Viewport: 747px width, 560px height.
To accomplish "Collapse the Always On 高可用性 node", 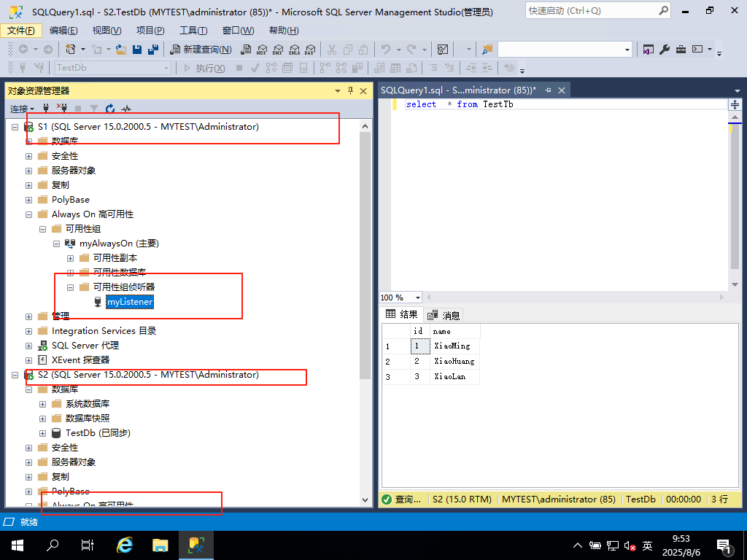I will point(28,215).
